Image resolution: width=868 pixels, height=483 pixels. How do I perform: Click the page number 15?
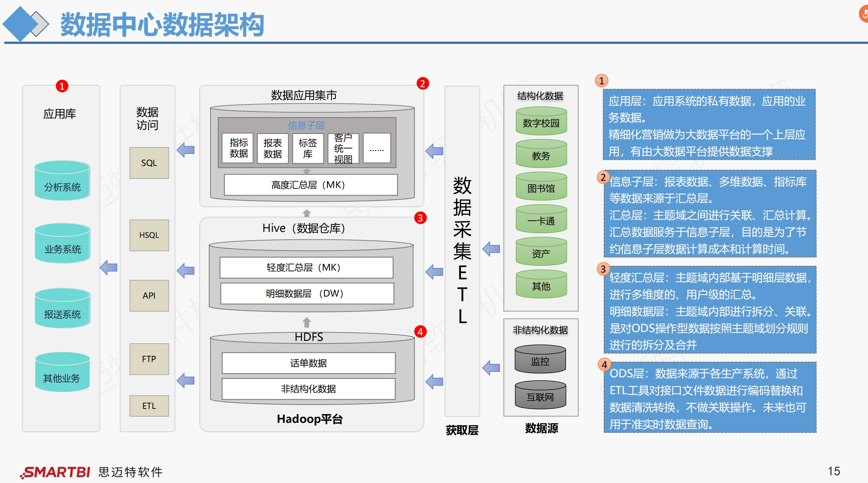click(x=834, y=471)
